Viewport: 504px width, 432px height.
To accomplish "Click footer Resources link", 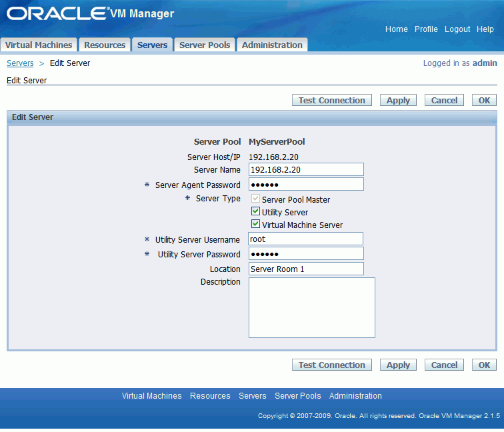I will (x=210, y=396).
